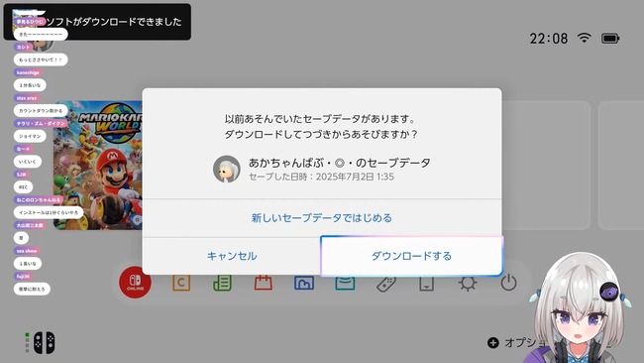Click the Wi-Fi signal icon
The height and width of the screenshot is (363, 644).
(584, 38)
